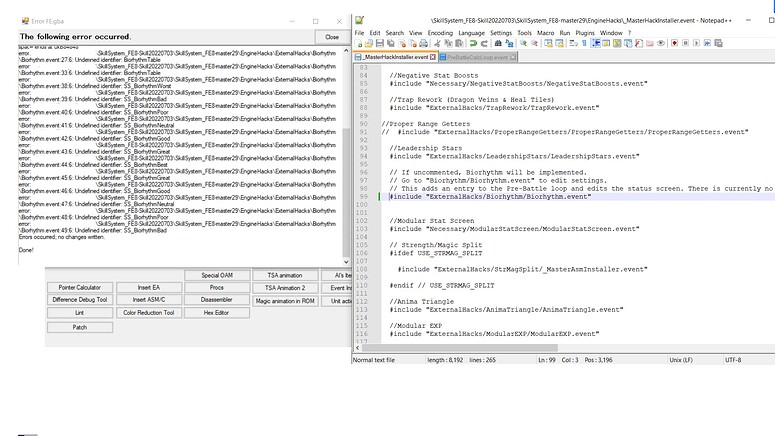Click the Disassembler button
Viewport: 775px width, 436px height.
(216, 299)
